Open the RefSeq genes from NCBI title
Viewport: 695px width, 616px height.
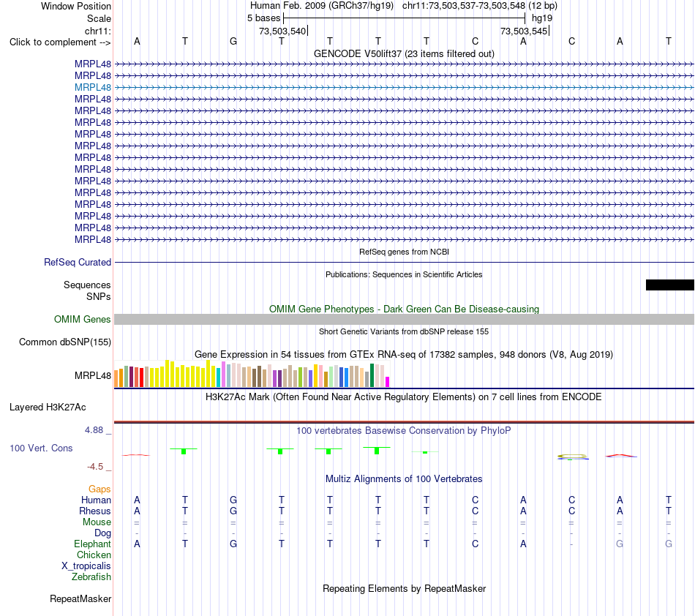pos(404,252)
